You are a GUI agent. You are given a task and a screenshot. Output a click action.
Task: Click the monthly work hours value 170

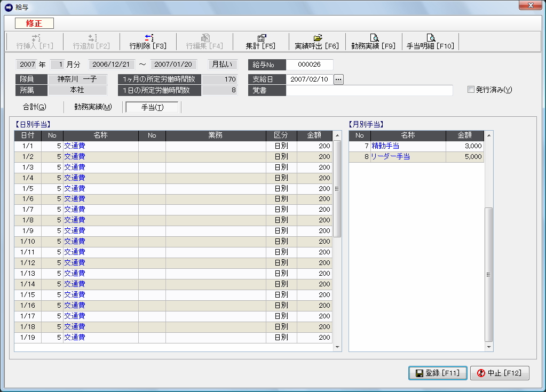point(220,79)
